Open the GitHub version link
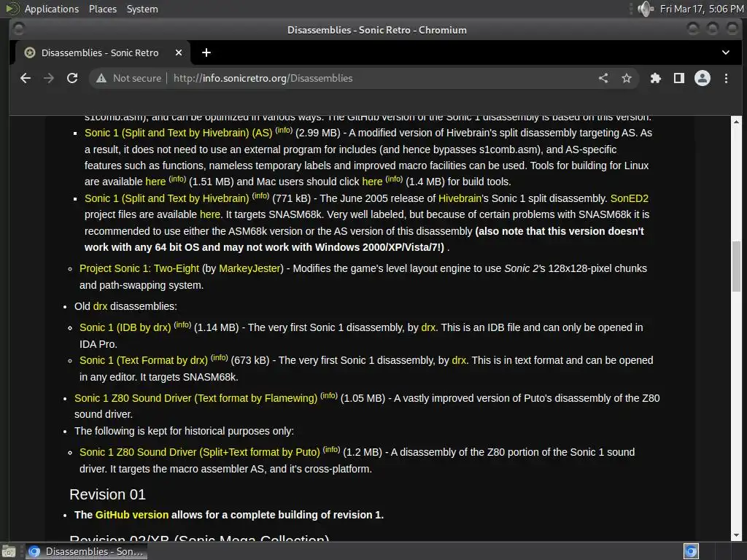This screenshot has width=747, height=560. [x=132, y=515]
